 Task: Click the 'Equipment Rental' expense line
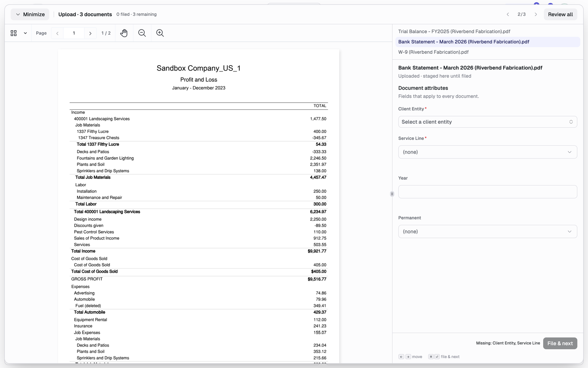coord(90,320)
